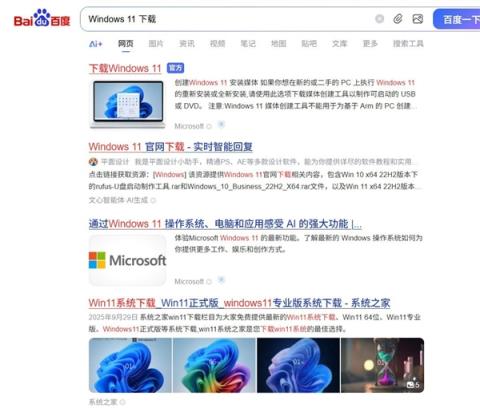Open the 更多 tab menu
The height and width of the screenshot is (412, 480).
[370, 44]
